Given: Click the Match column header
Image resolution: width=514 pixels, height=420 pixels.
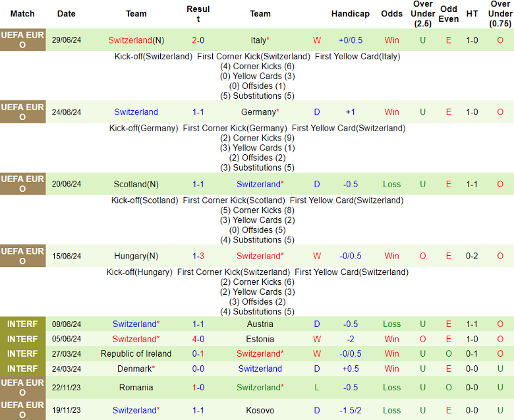Looking at the screenshot, I should [22, 14].
